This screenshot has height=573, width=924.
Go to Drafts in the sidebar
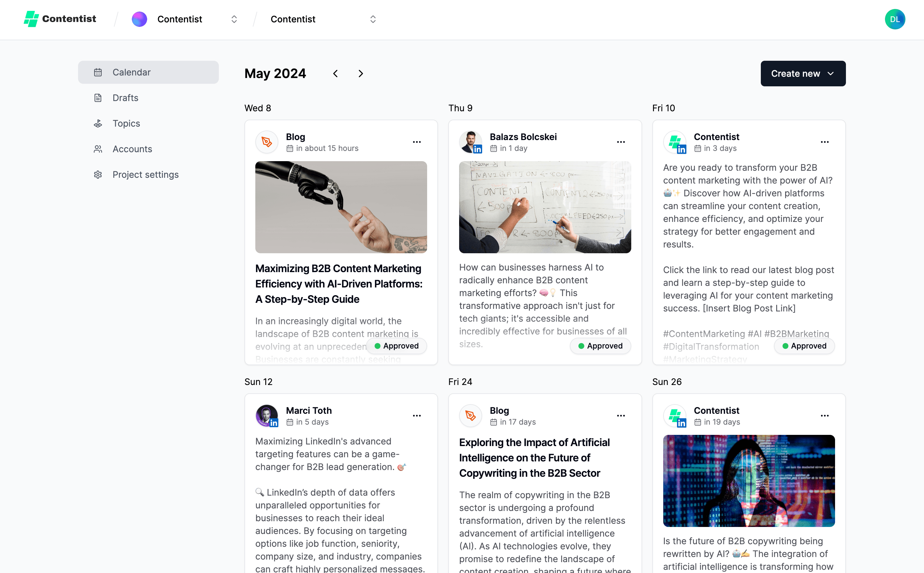click(x=148, y=98)
